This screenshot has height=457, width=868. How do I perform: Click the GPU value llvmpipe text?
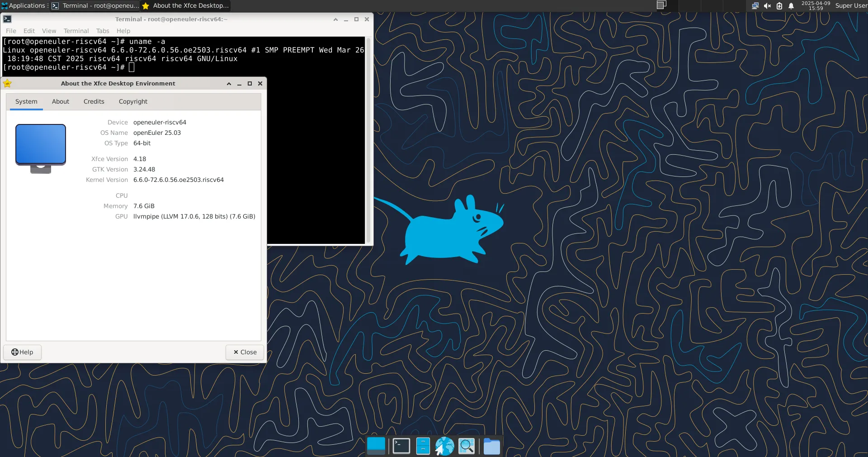pos(194,216)
